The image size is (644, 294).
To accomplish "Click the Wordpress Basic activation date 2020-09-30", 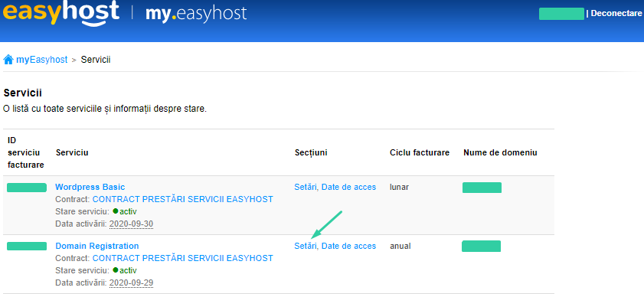I will click(x=131, y=224).
